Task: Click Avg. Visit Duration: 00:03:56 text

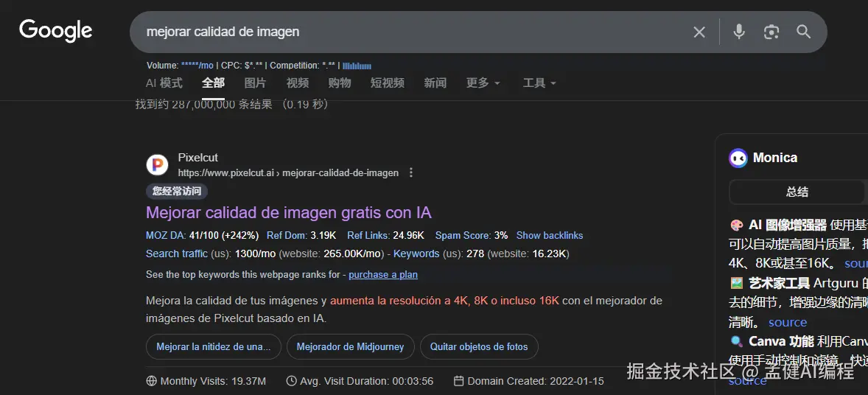Action: tap(366, 381)
